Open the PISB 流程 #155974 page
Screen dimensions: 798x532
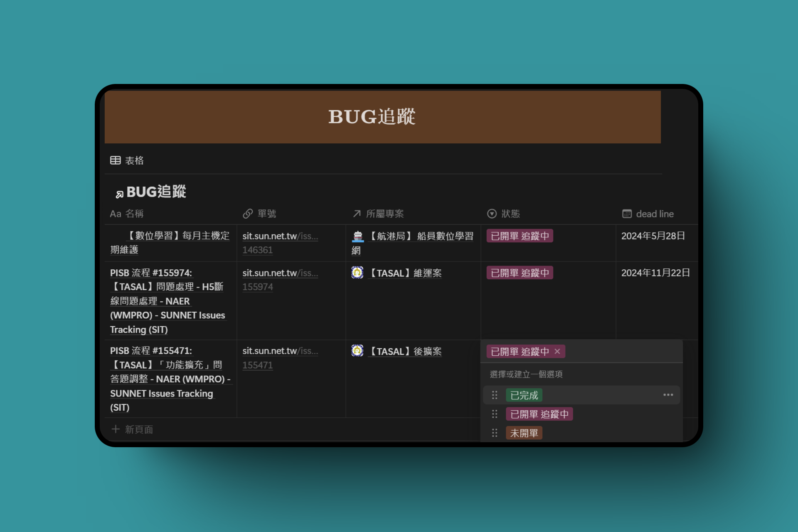168,301
